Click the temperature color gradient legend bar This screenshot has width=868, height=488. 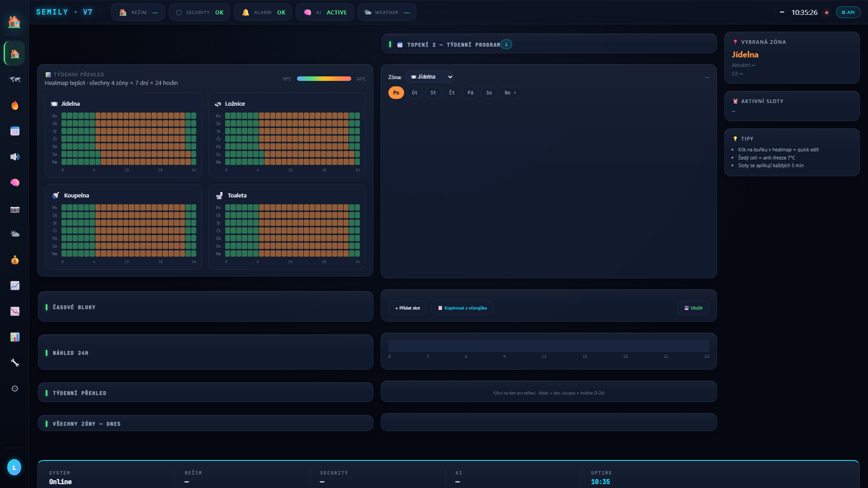tap(324, 79)
